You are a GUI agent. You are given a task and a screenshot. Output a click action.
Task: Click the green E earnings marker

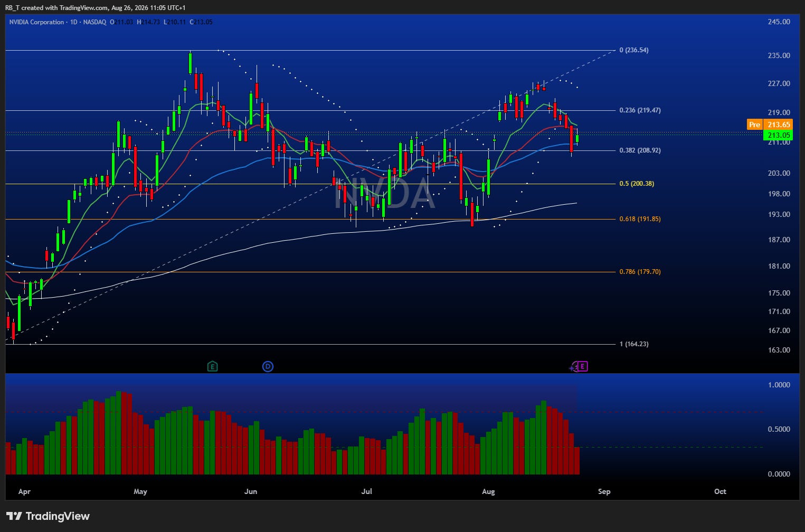point(212,366)
